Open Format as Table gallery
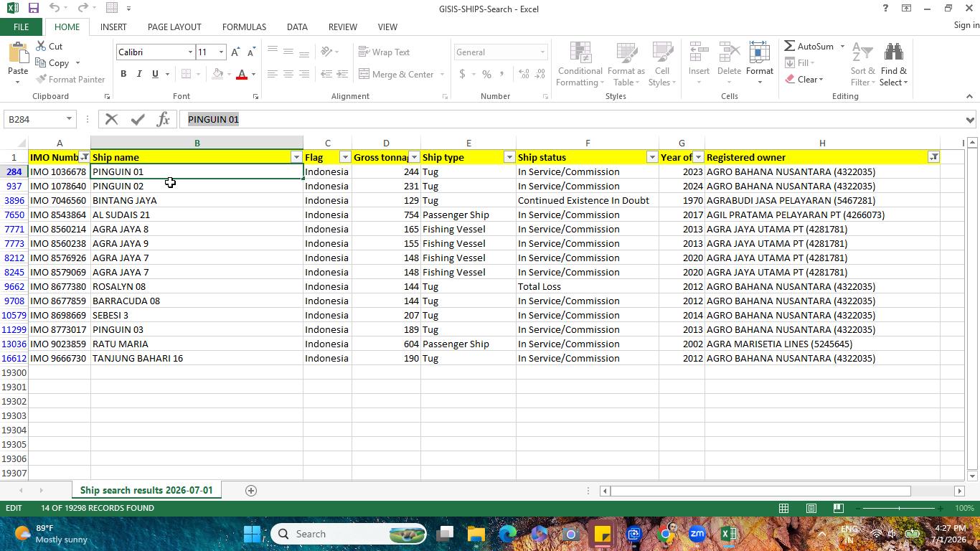 click(626, 65)
